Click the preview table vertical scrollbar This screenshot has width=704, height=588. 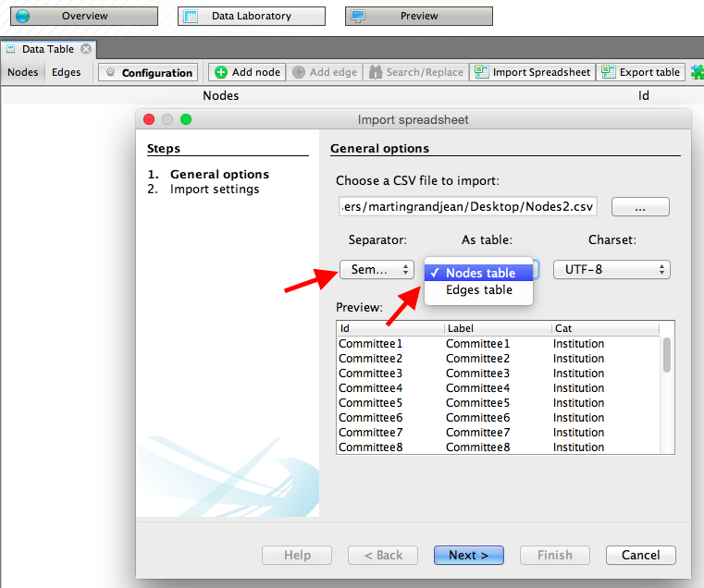point(667,353)
